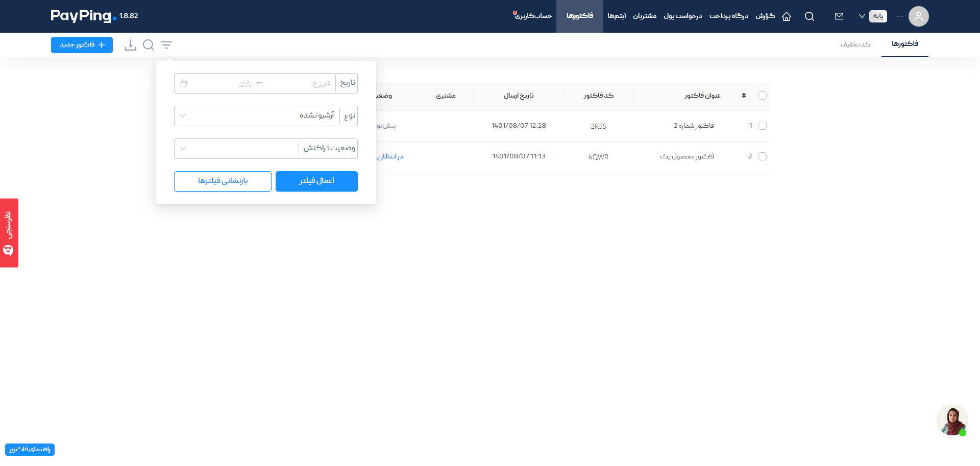
Task: Click the filter list icon in toolbar
Action: (166, 45)
